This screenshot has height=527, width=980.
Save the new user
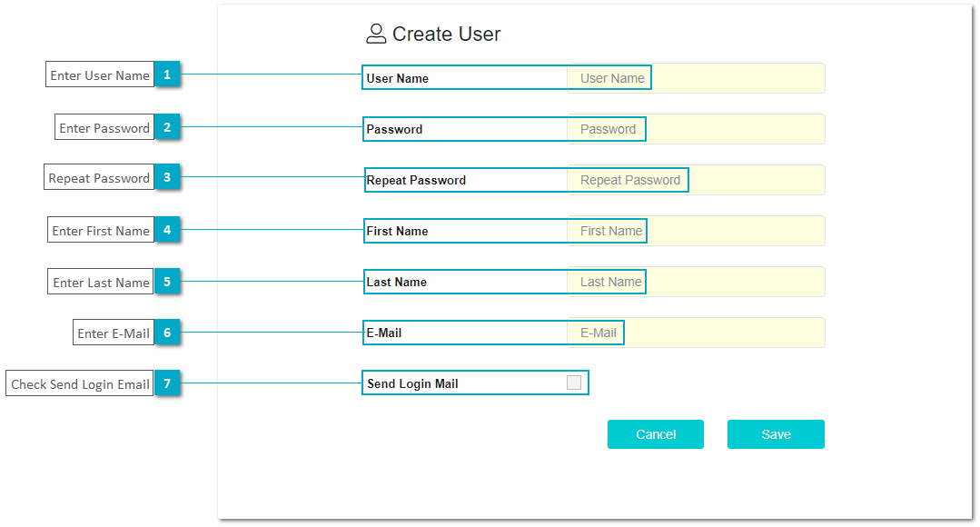[776, 434]
